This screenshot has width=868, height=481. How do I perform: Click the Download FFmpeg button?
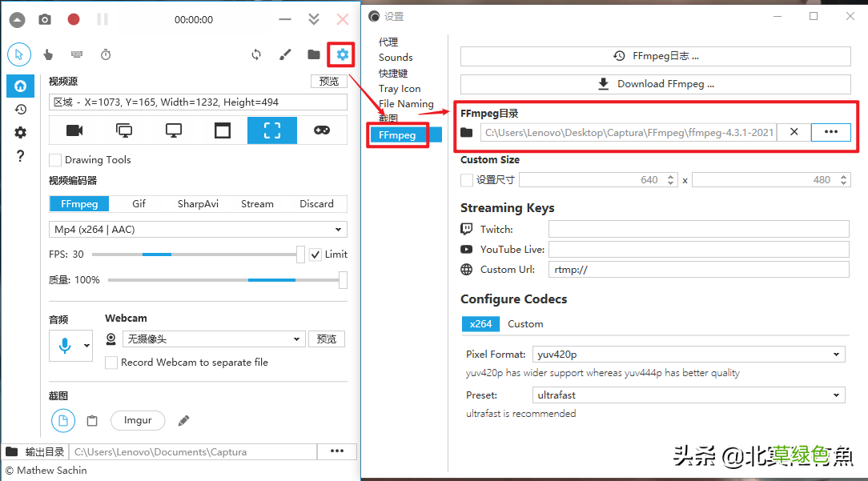pyautogui.click(x=656, y=84)
